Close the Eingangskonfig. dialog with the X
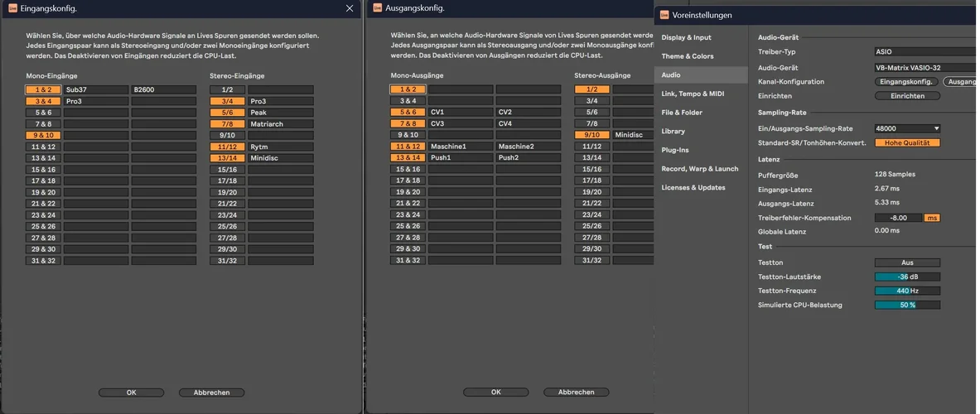 coord(350,8)
